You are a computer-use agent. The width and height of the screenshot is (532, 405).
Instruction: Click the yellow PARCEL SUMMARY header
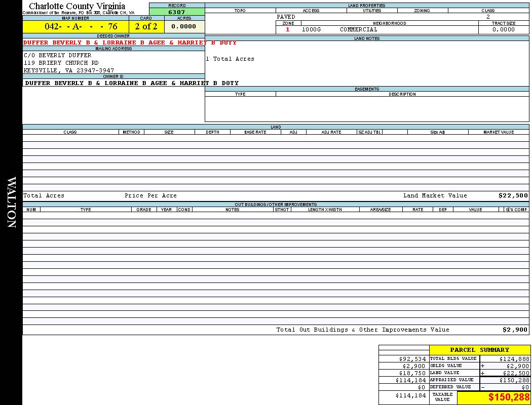479,350
